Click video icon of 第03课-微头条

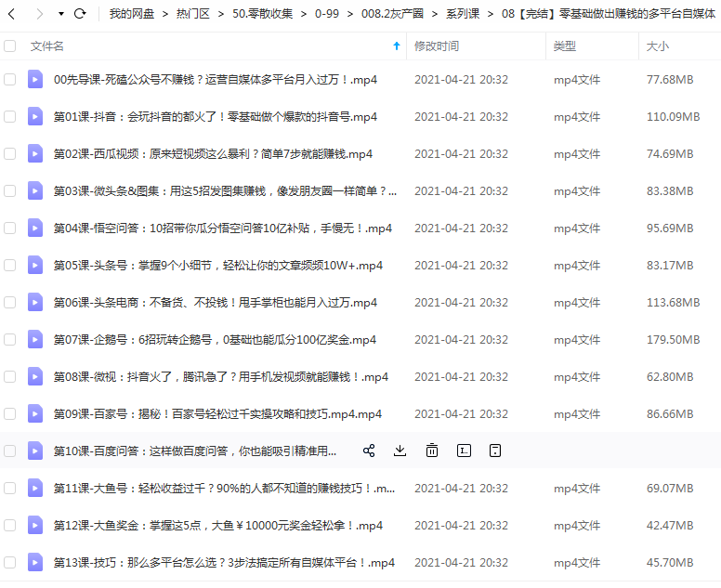(35, 190)
